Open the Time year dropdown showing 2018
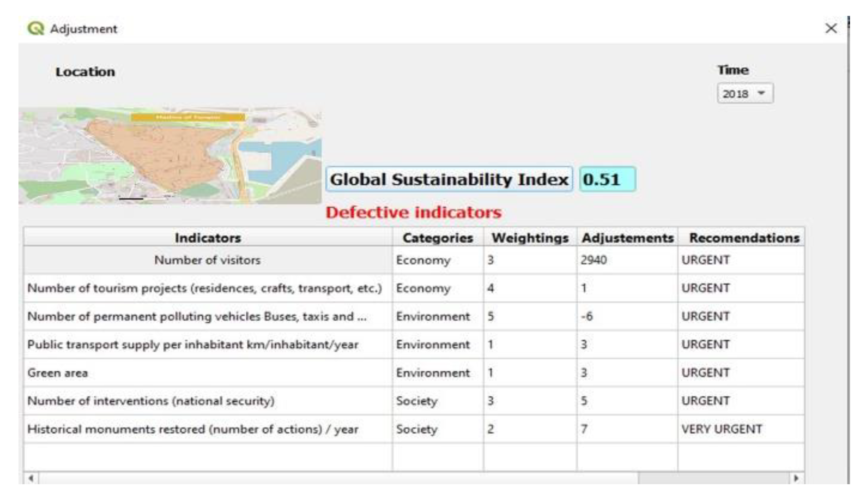Screen dimensions: 865x504 [745, 94]
